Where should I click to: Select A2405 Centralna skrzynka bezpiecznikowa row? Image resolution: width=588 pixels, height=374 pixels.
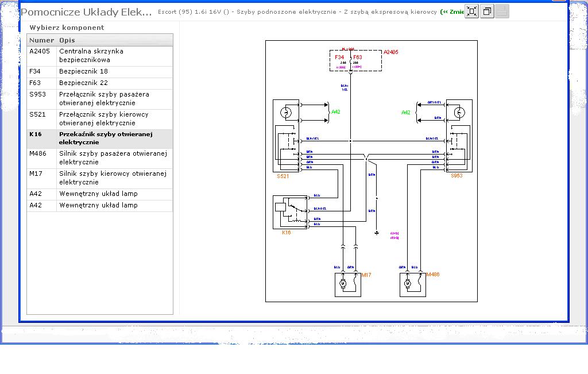pyautogui.click(x=99, y=55)
